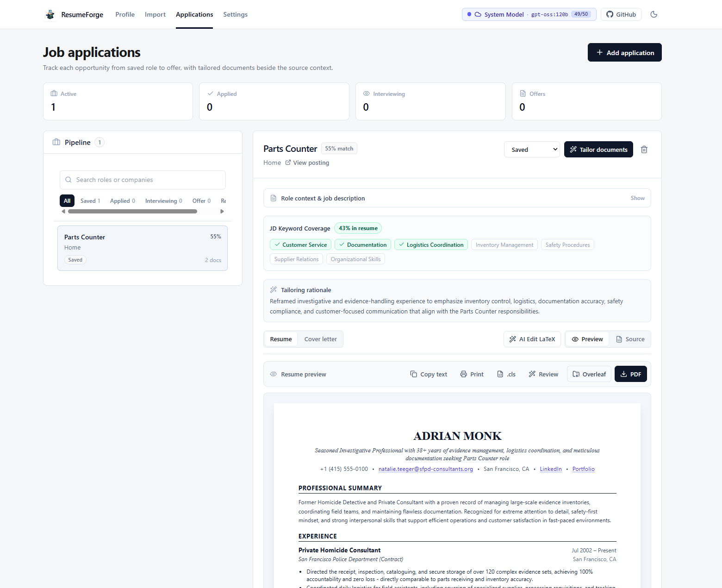Toggle to Preview view
The height and width of the screenshot is (588, 722).
point(587,339)
